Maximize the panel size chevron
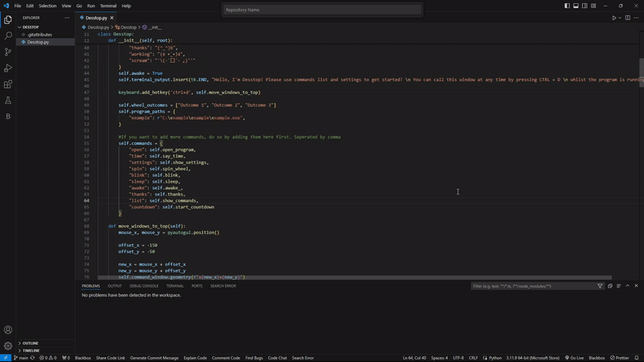This screenshot has width=644, height=362. point(627,286)
